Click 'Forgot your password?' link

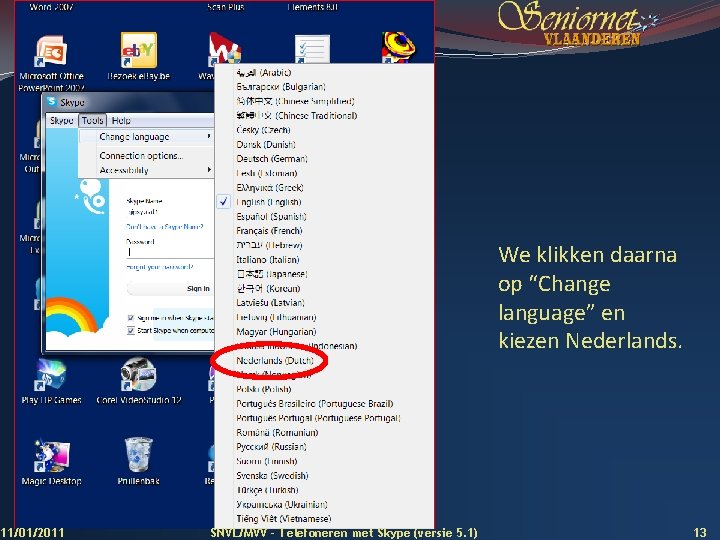click(159, 267)
